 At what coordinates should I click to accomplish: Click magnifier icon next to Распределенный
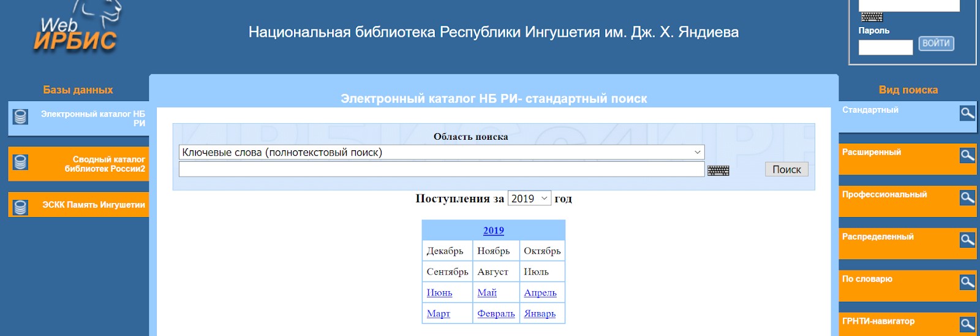[x=967, y=240]
